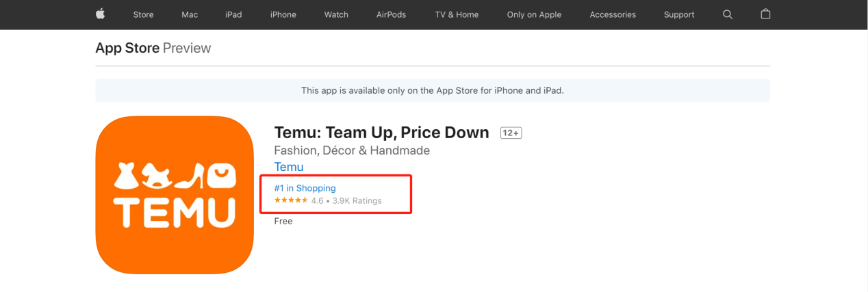
Task: Open the shopping bag icon
Action: coord(765,14)
